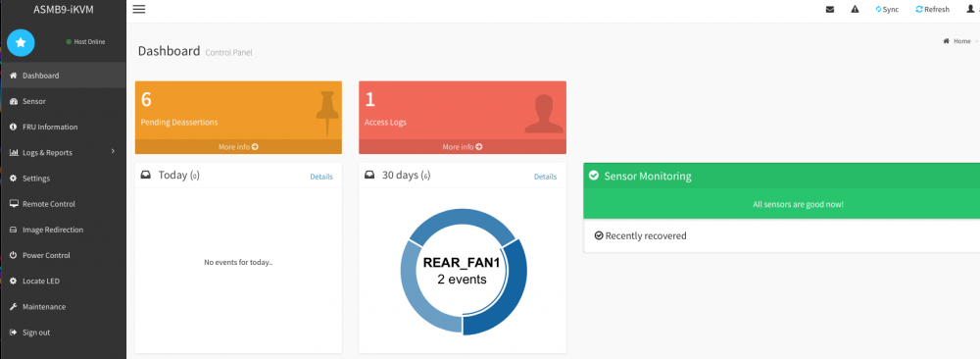The height and width of the screenshot is (359, 980).
Task: Open the warning alerts triangle icon
Action: [855, 10]
